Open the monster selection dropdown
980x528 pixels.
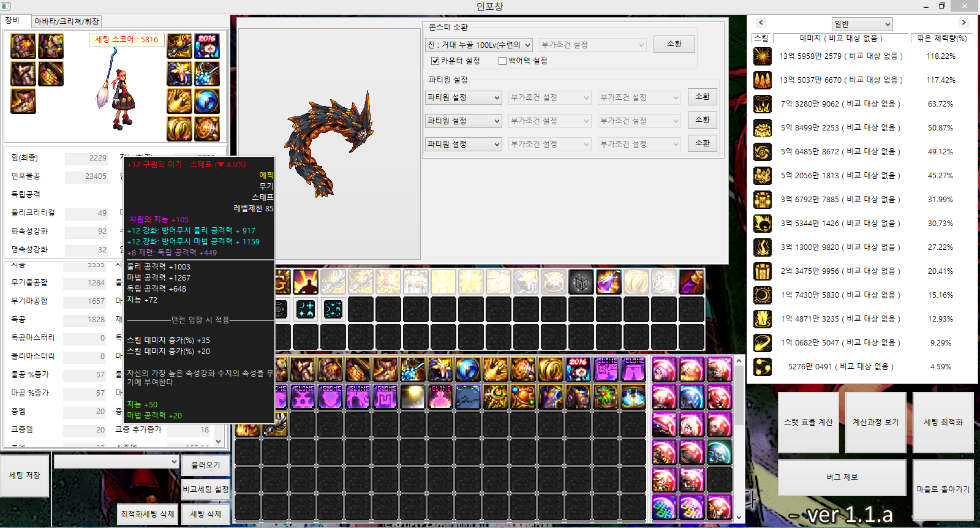(478, 45)
